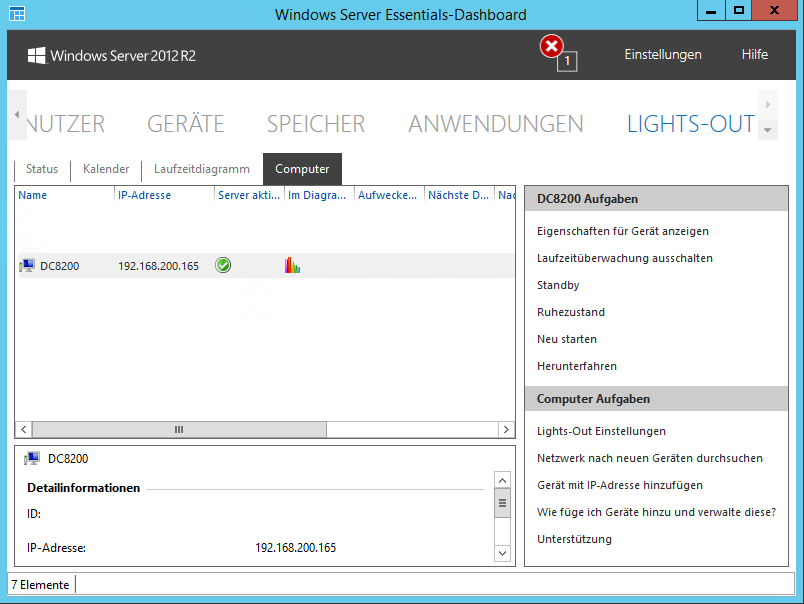Click the vertical scrollbar thumb in details
Viewport: 804px width, 604px height.
(x=502, y=503)
